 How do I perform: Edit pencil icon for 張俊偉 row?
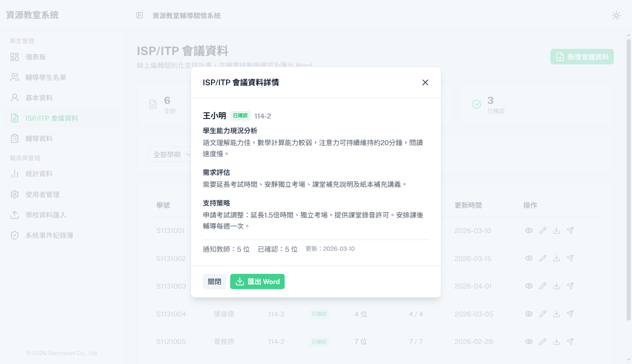click(x=543, y=314)
